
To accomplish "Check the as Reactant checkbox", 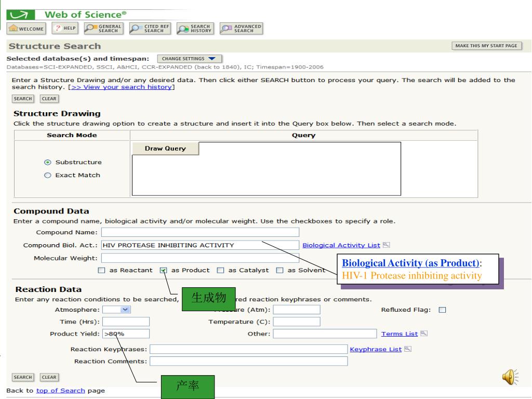I will (x=101, y=270).
